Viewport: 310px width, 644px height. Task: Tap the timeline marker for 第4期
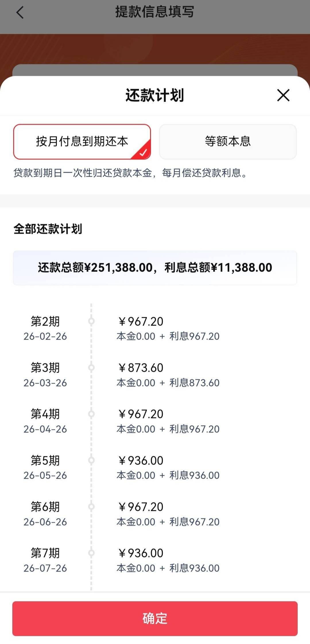(x=91, y=414)
